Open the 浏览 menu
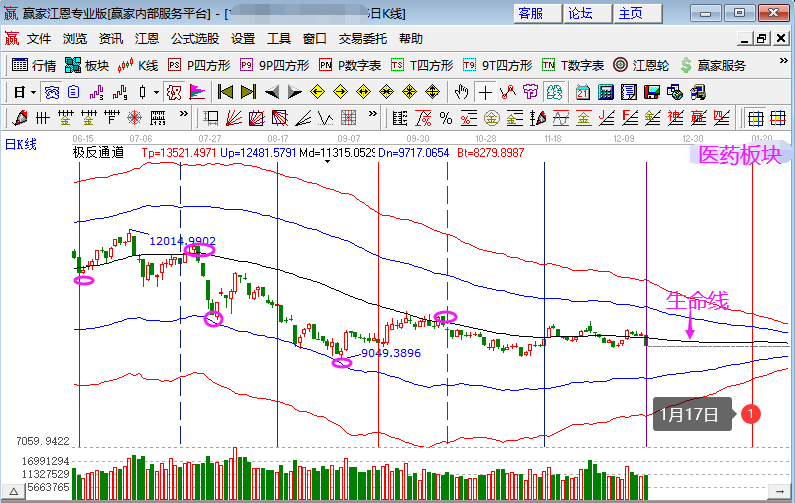 pos(75,39)
